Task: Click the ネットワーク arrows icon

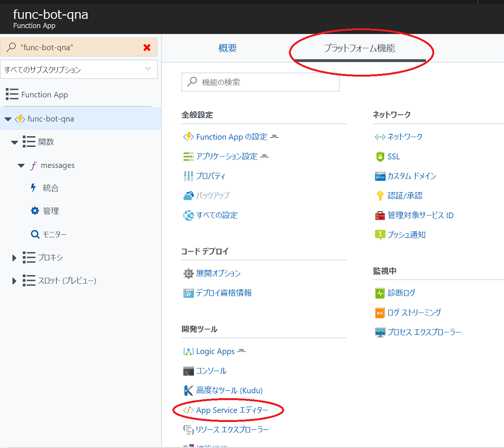Action: tap(380, 137)
